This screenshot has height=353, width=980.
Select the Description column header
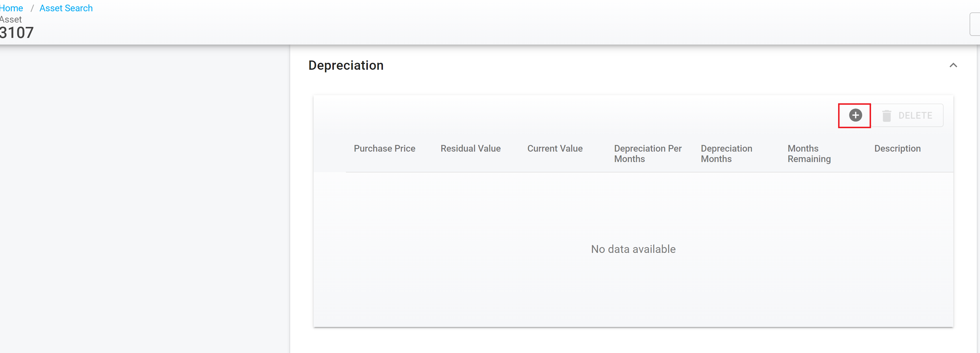tap(897, 148)
